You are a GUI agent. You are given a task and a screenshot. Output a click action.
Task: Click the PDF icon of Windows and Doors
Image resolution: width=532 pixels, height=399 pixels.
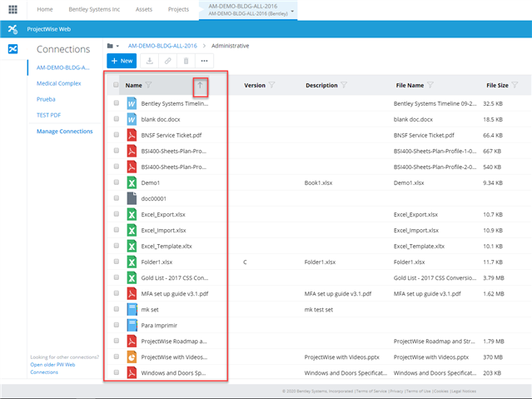click(x=132, y=373)
